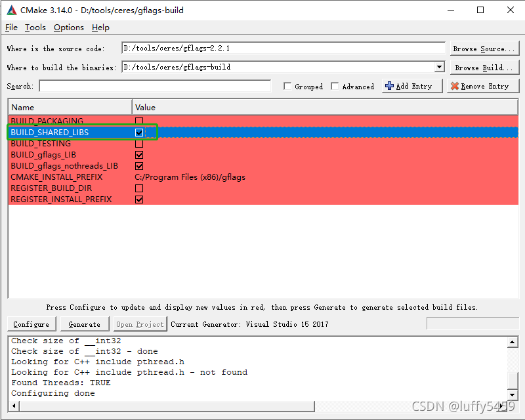
Task: Click the 'Configuring done' log line
Action: [x=53, y=393]
